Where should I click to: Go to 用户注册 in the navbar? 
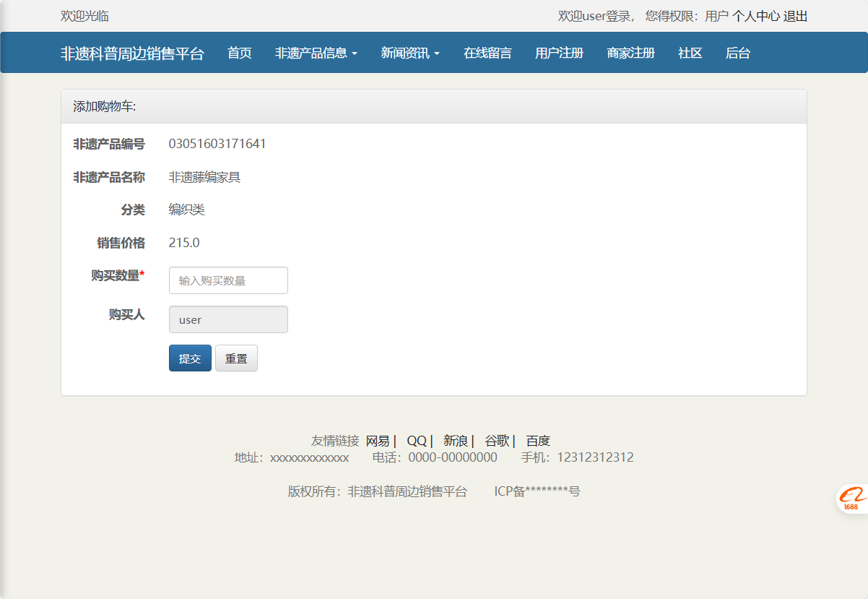(x=558, y=52)
